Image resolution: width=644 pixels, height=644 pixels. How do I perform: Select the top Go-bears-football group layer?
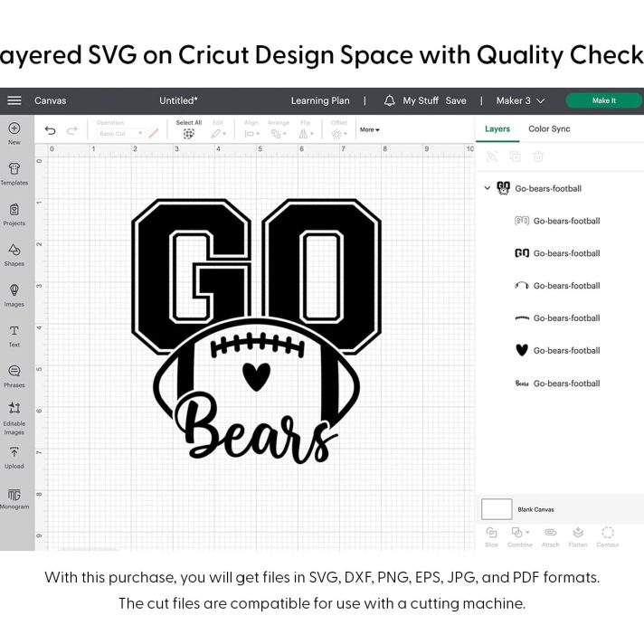coord(561,188)
